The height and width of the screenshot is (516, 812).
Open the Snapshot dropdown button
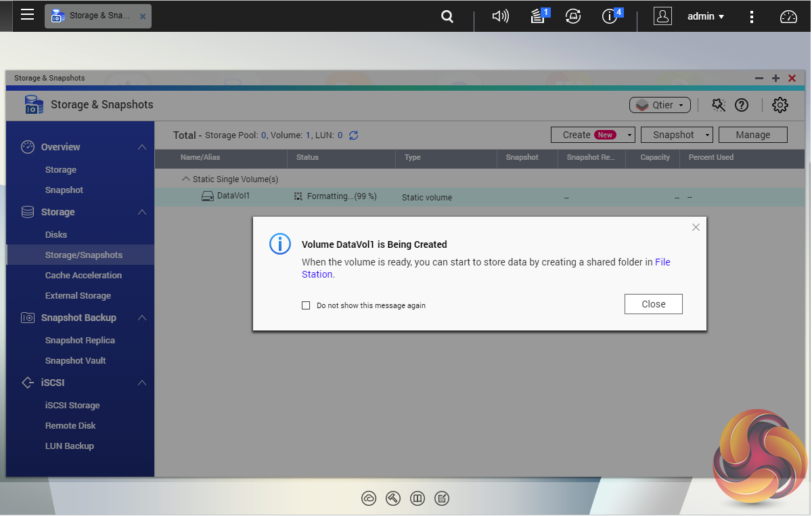(677, 135)
